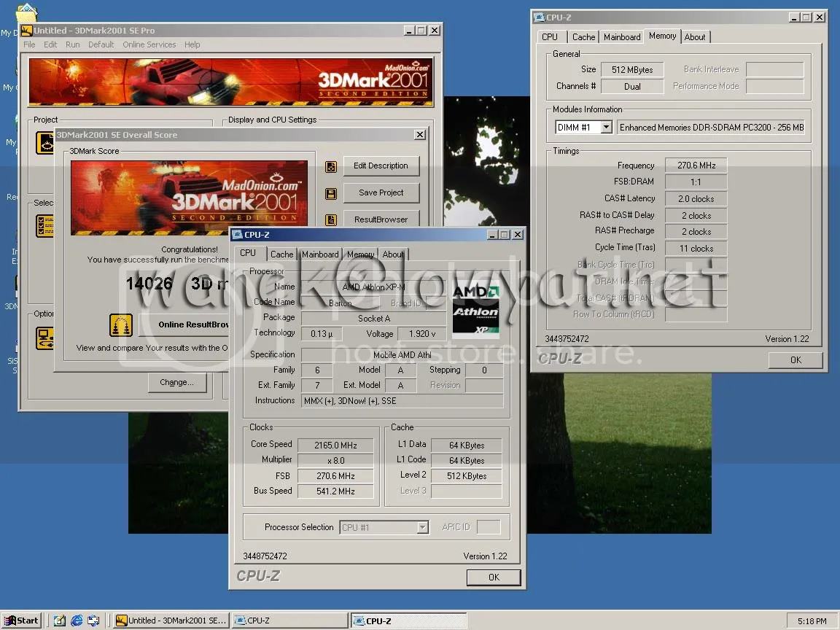
Task: Click the memory Size 512 MBytes field
Action: click(x=632, y=70)
